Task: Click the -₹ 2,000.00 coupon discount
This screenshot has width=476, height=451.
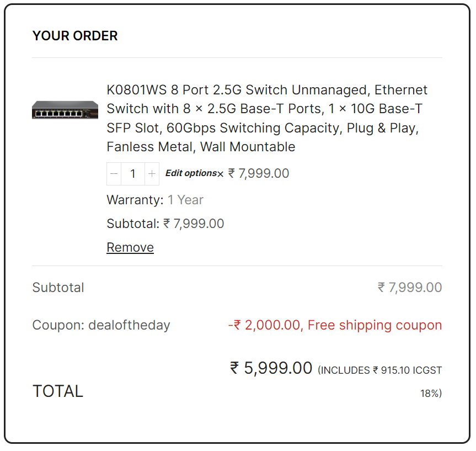Action: (x=265, y=325)
